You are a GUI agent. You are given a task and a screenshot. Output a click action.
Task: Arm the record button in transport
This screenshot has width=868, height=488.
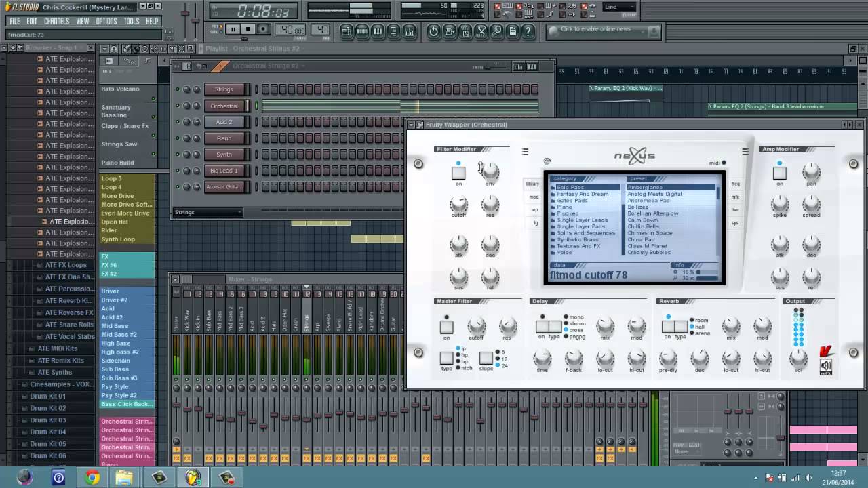[264, 29]
